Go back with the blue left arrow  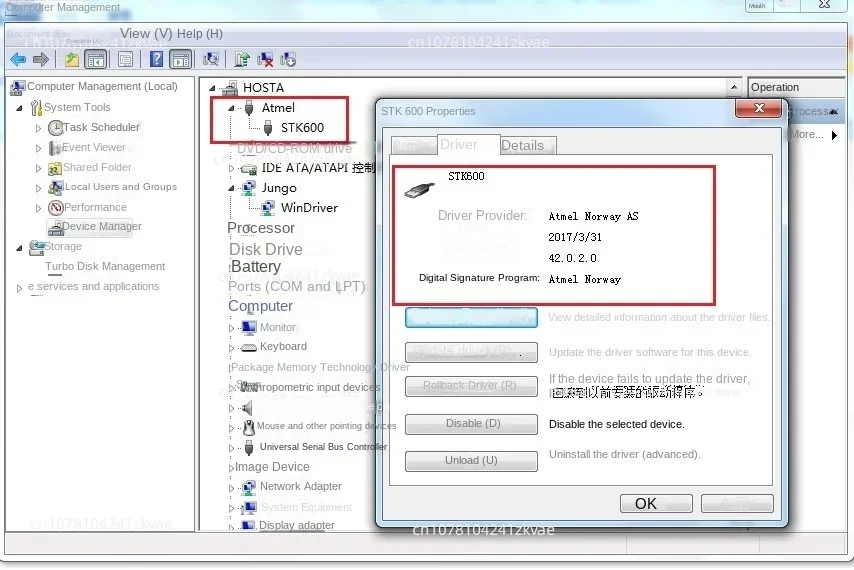pos(18,59)
